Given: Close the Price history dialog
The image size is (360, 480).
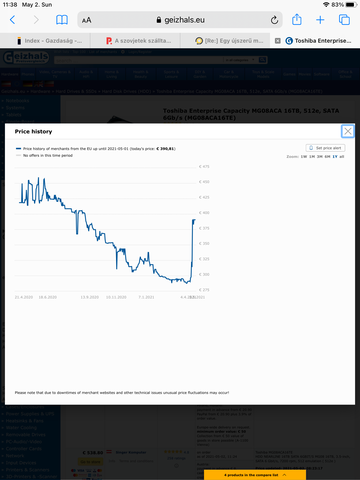Looking at the screenshot, I should pyautogui.click(x=348, y=131).
